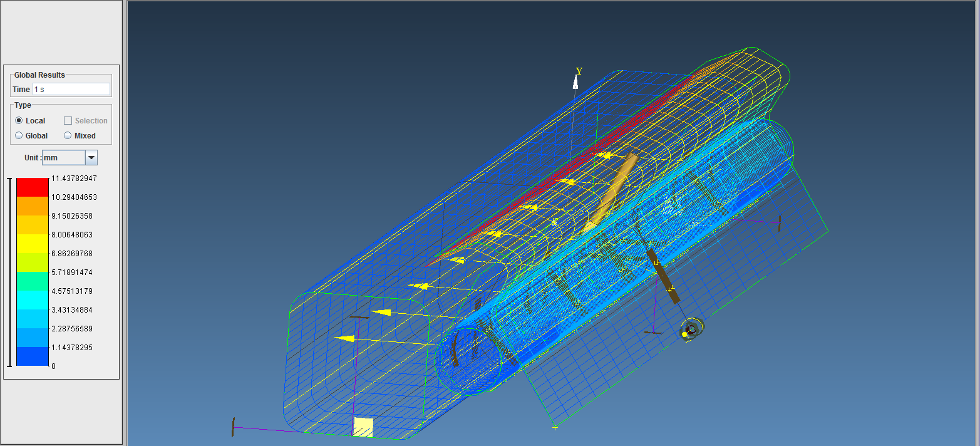Select the Global radio button
This screenshot has height=446, width=980.
(19, 135)
